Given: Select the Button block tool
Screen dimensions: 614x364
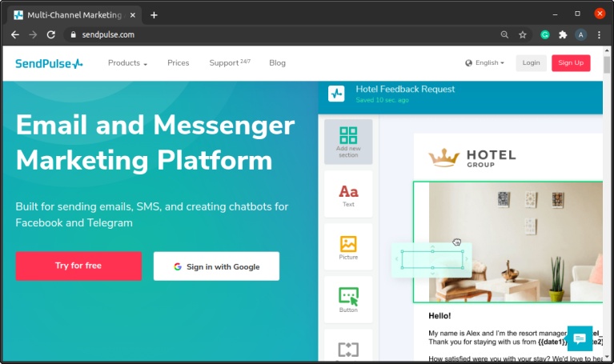Looking at the screenshot, I should pos(348,300).
